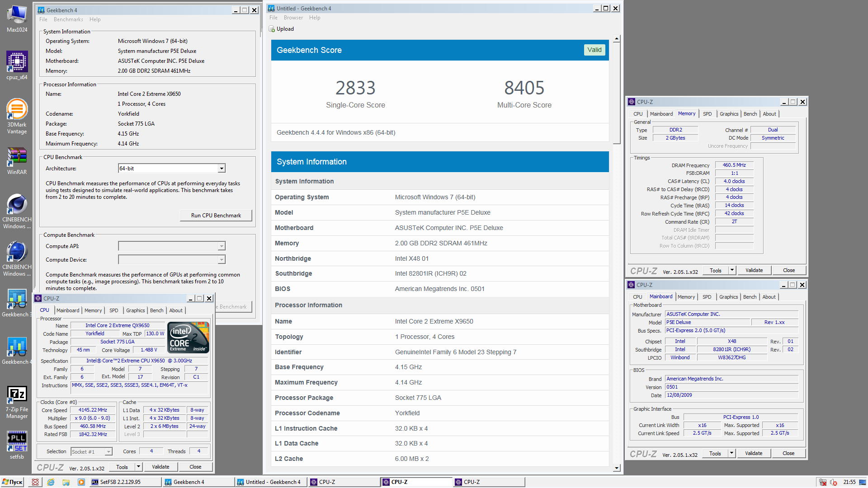The image size is (868, 488).
Task: Switch to SPD tab in CPU-Z Memory window
Action: point(707,114)
